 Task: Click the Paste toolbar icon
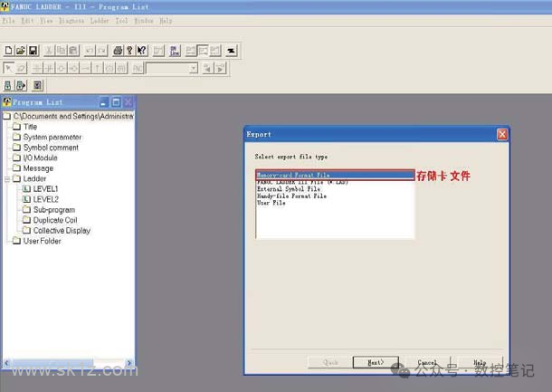[x=73, y=51]
